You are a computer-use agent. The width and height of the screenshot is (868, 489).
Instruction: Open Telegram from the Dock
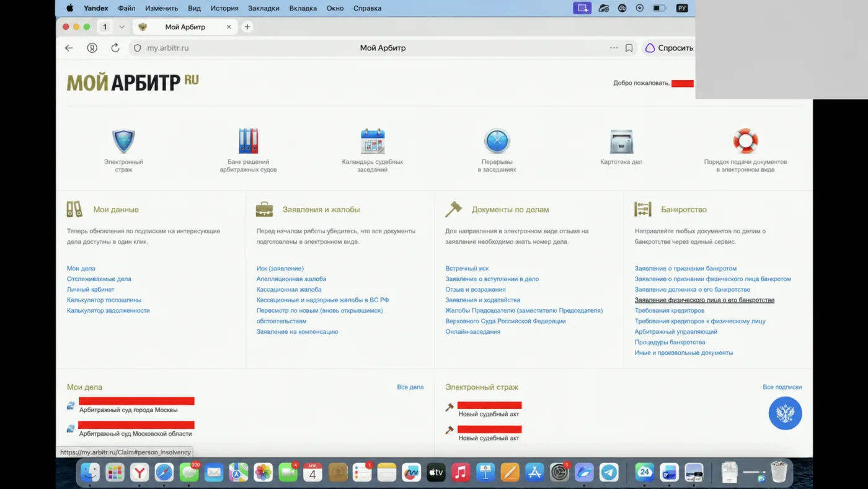(609, 473)
